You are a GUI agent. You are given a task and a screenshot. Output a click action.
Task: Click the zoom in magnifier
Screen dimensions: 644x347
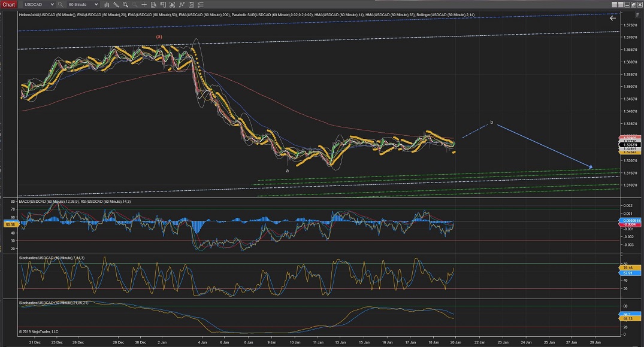[x=125, y=4]
